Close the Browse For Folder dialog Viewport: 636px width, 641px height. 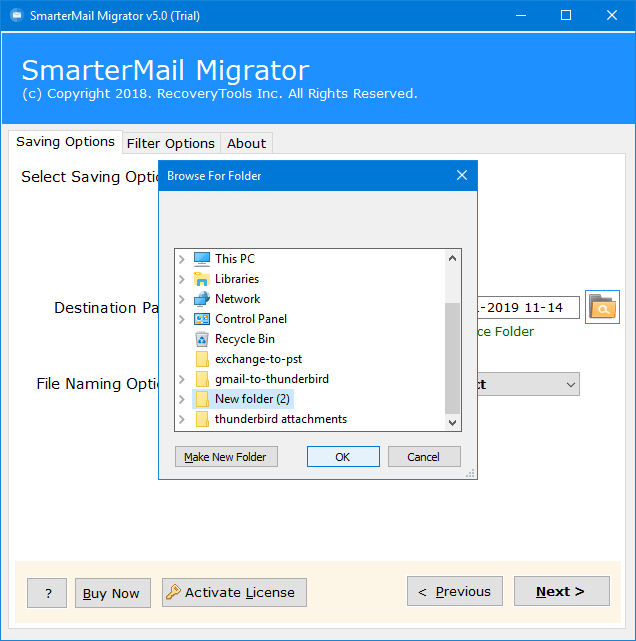click(x=462, y=175)
